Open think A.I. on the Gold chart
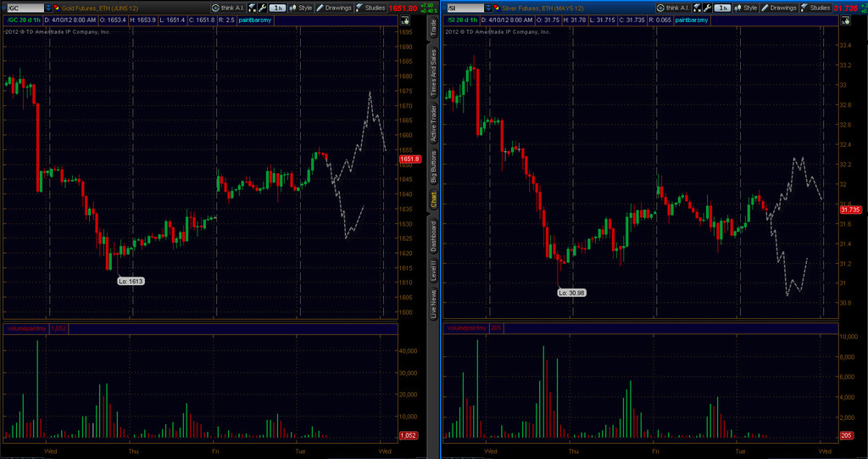 click(228, 8)
